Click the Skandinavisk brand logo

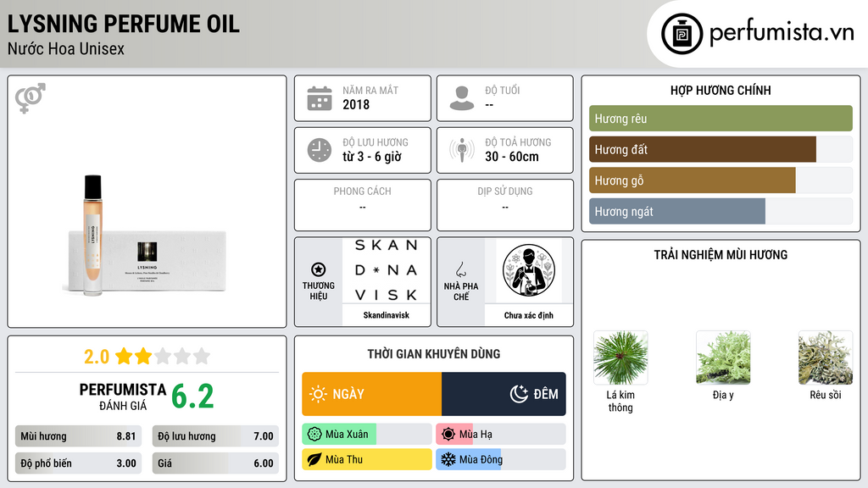tap(386, 270)
